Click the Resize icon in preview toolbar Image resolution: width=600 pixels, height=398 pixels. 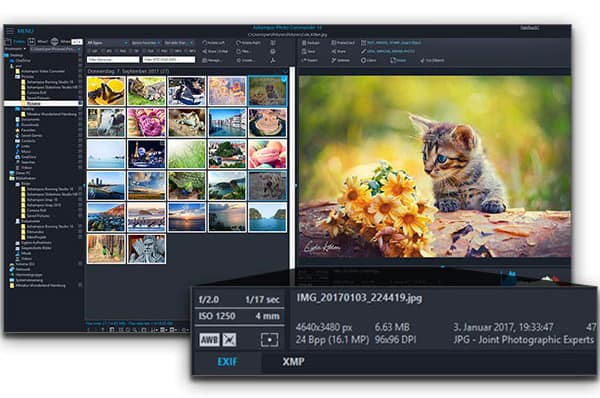(393, 60)
